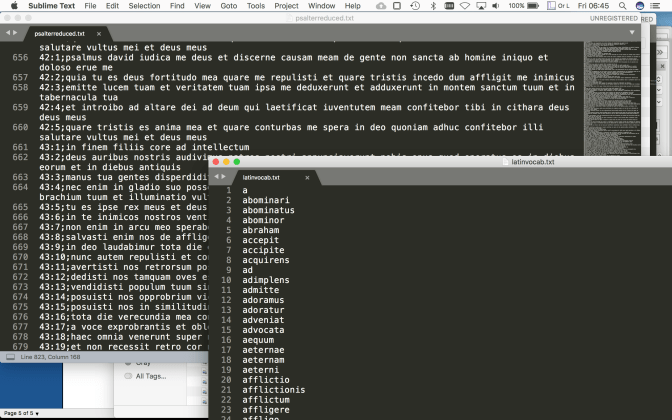The height and width of the screenshot is (420, 672).
Task: Open tab list dropdown arrow in psalterreduced window
Action: (x=632, y=32)
